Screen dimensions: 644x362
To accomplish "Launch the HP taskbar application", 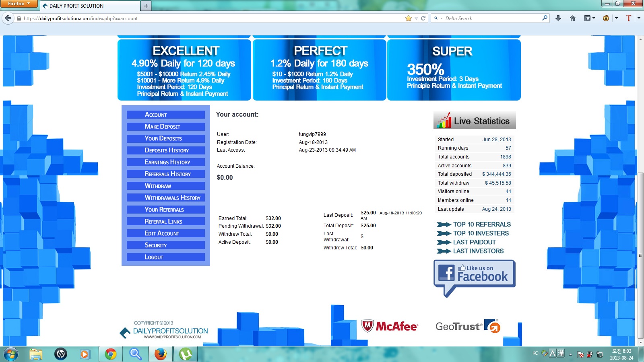I will 61,354.
